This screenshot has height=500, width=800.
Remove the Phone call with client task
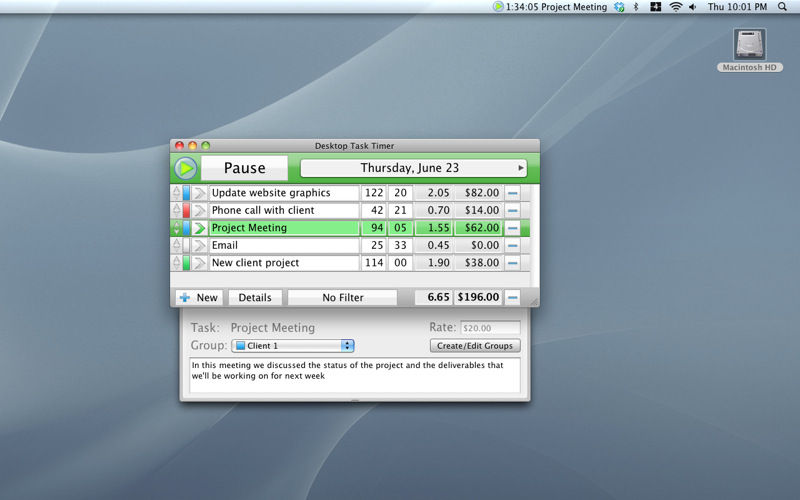tap(512, 210)
